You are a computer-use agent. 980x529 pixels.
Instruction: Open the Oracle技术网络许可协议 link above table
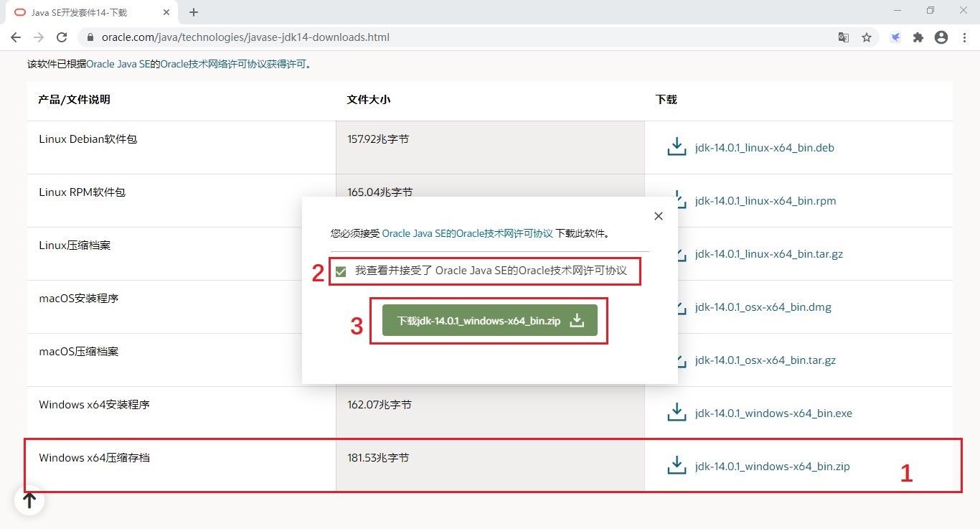coord(233,64)
